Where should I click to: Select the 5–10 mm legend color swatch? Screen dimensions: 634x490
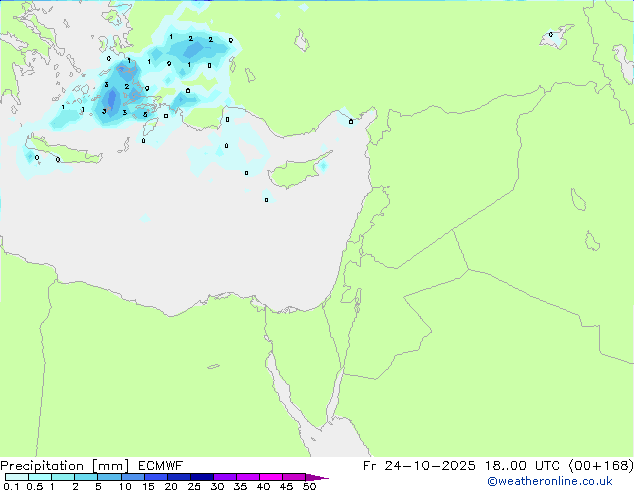[109, 477]
